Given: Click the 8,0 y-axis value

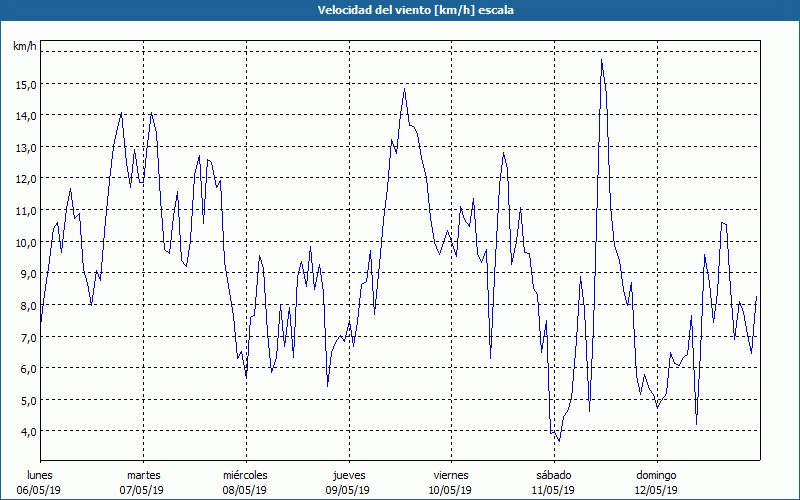Looking at the screenshot, I should [29, 306].
